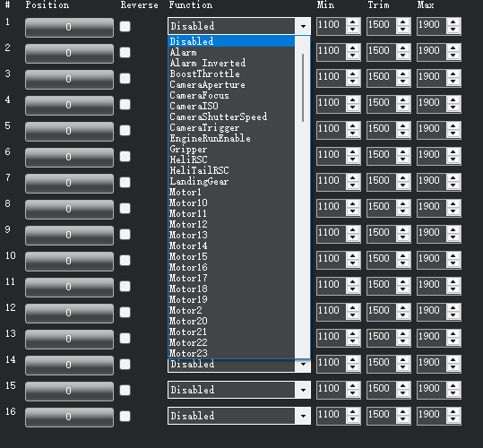
Task: Decrease Max value on row 16
Action: point(453,419)
